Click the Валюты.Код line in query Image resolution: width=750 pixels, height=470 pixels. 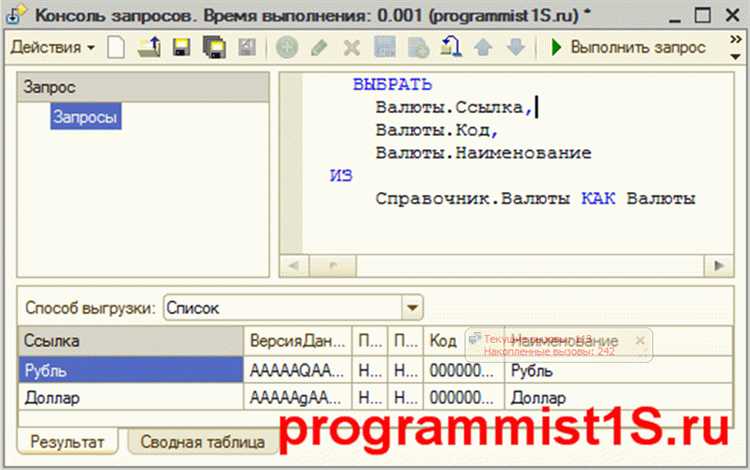tap(437, 130)
